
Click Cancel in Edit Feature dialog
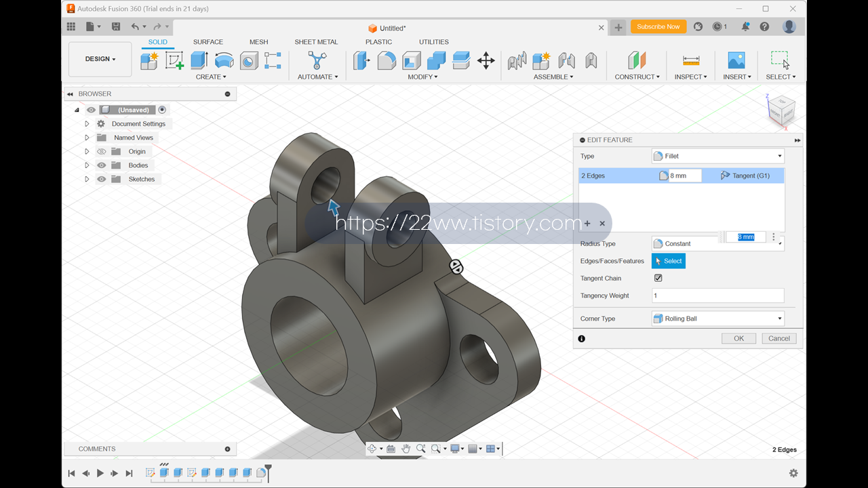pos(778,338)
